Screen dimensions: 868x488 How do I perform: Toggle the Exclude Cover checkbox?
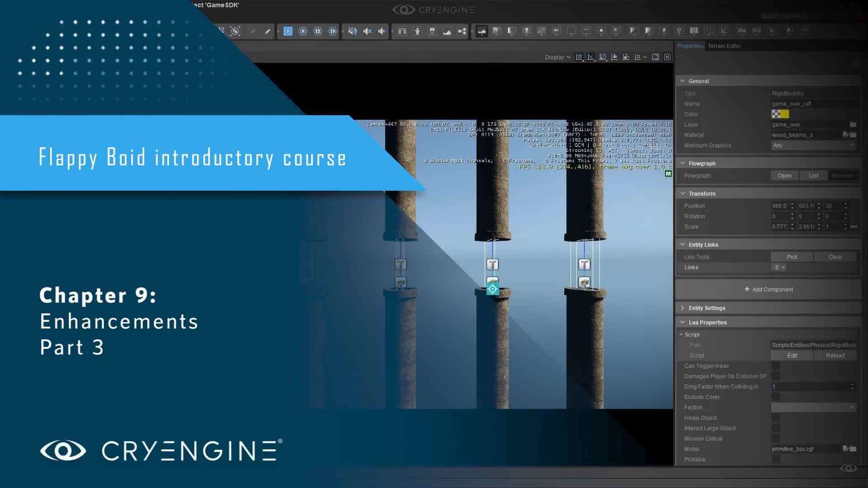(x=776, y=397)
